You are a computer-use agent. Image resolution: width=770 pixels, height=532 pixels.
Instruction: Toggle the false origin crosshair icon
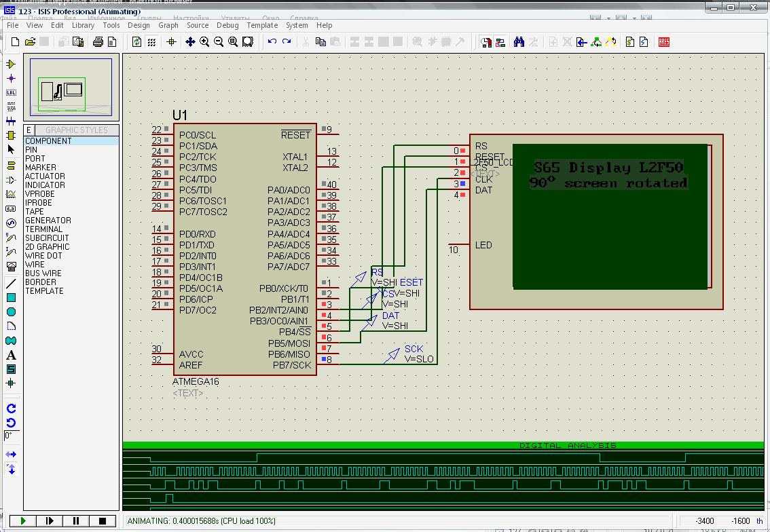171,42
